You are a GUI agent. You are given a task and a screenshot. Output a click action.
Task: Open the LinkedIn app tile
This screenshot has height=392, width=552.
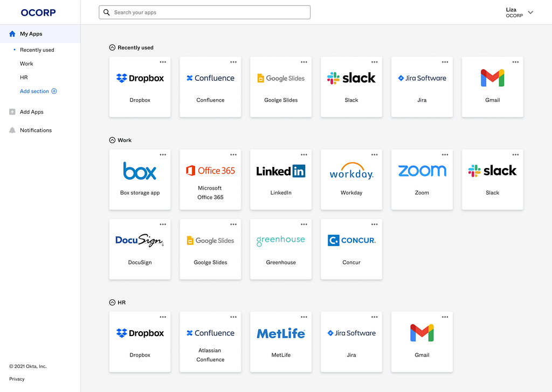coord(280,180)
